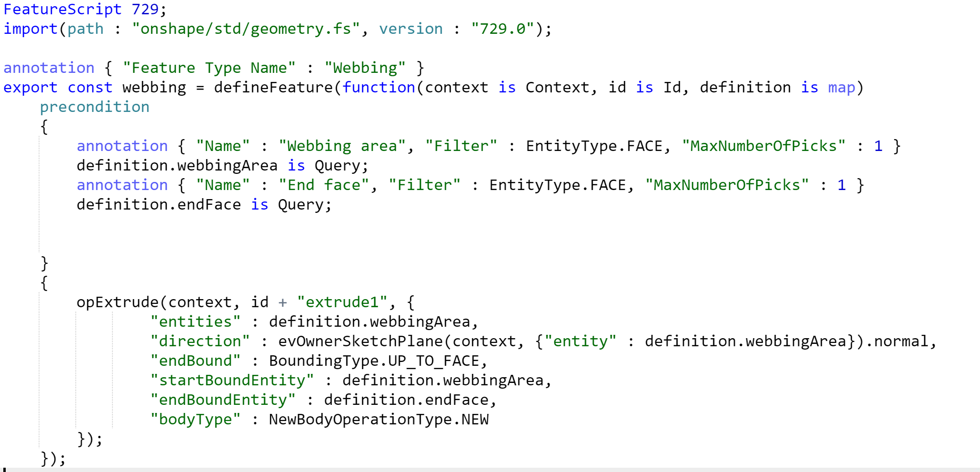Click the .normal property at line end
Screen dimensions: 980x472
point(897,341)
